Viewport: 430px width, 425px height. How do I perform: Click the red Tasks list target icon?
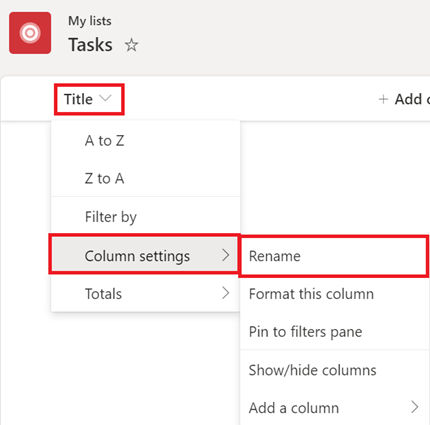[x=30, y=33]
